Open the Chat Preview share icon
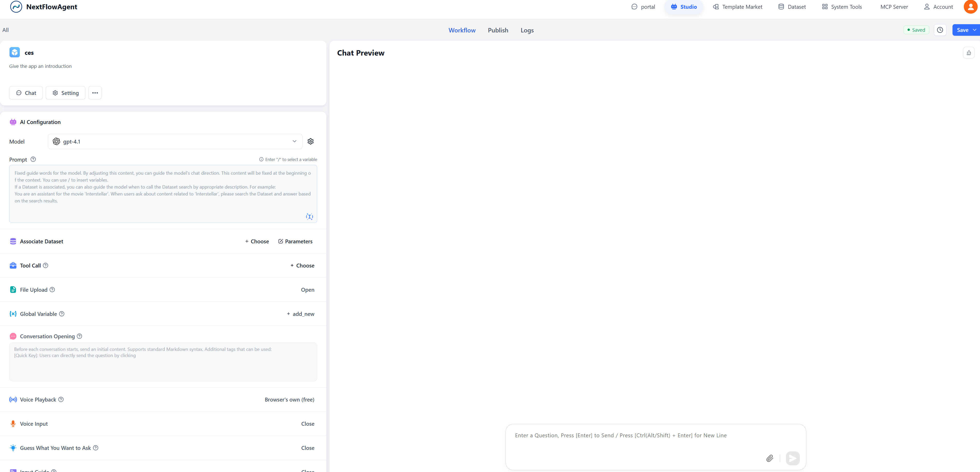Image resolution: width=980 pixels, height=472 pixels. [969, 52]
